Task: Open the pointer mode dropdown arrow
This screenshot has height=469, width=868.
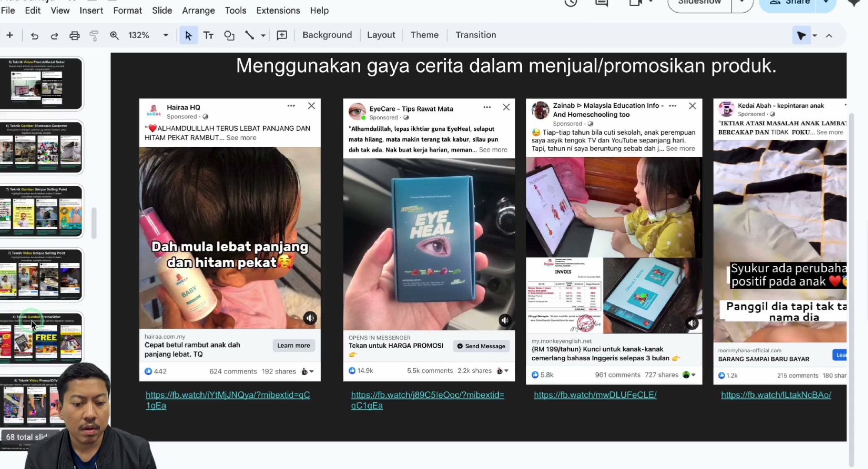Action: 815,36
